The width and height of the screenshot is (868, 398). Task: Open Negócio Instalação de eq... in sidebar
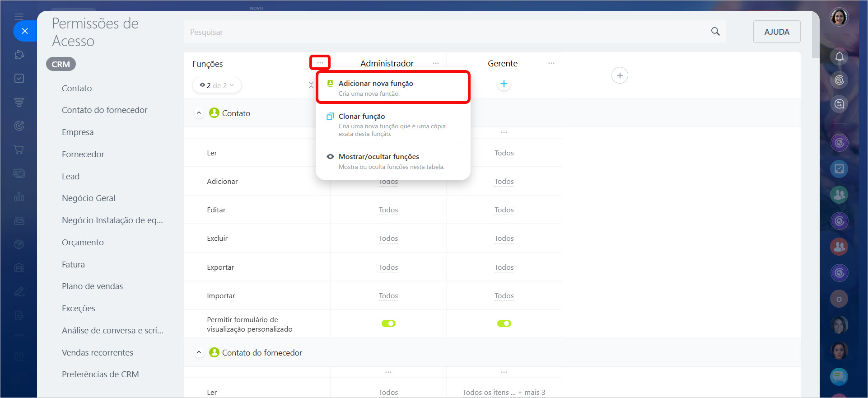click(112, 220)
